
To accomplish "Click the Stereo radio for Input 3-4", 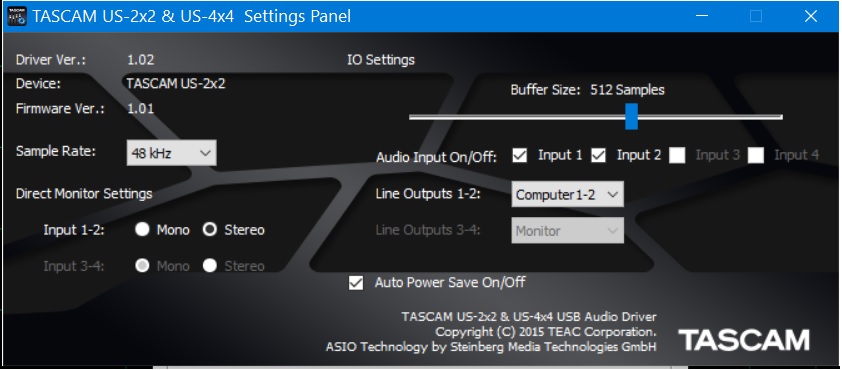I will pyautogui.click(x=209, y=266).
